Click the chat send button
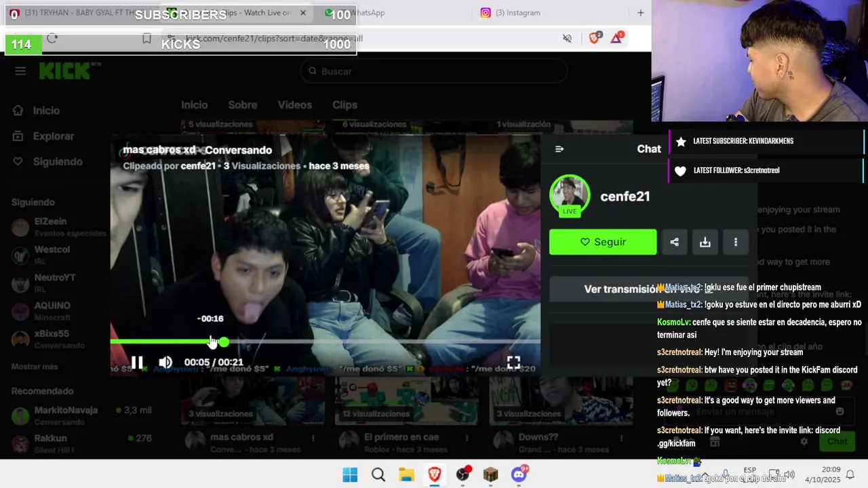Image resolution: width=868 pixels, height=488 pixels. pos(837,441)
